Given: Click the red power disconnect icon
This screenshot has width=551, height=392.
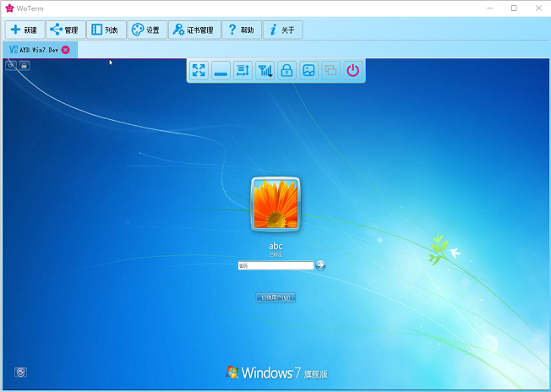Looking at the screenshot, I should click(352, 70).
